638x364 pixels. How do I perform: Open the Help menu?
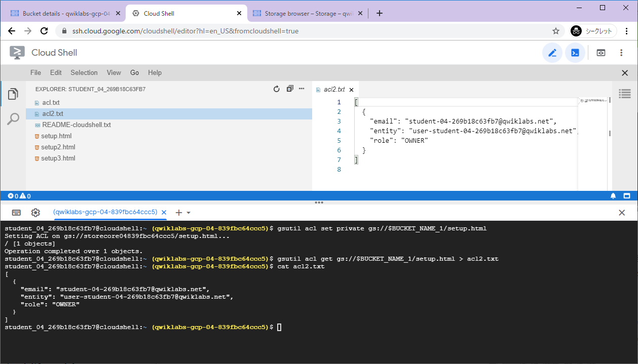pos(155,72)
